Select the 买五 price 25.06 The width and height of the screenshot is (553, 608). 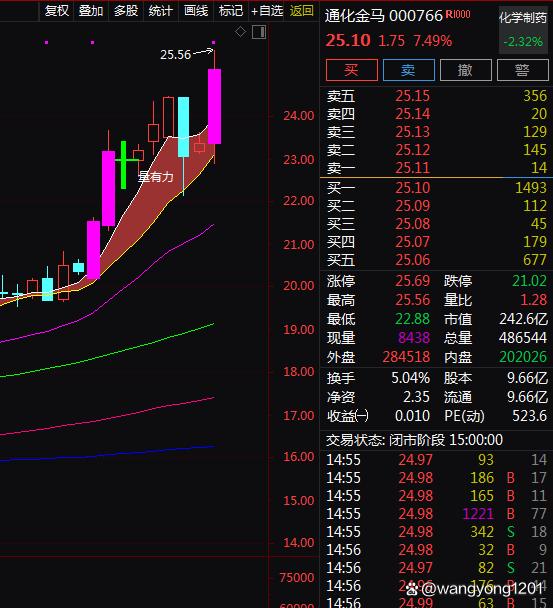pyautogui.click(x=412, y=260)
